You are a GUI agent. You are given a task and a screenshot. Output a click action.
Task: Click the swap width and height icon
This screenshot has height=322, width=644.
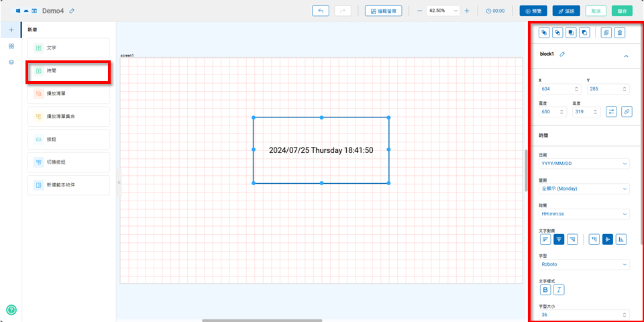click(x=611, y=111)
